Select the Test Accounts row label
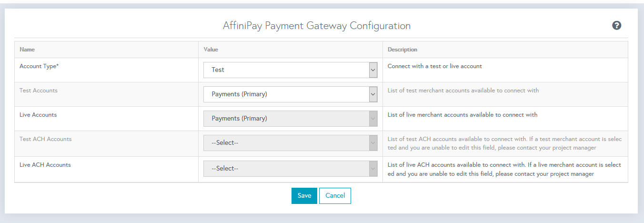 (39, 91)
